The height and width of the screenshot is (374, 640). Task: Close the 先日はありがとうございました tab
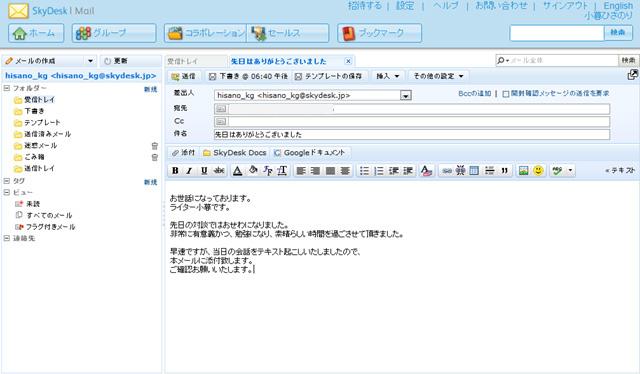tap(348, 61)
